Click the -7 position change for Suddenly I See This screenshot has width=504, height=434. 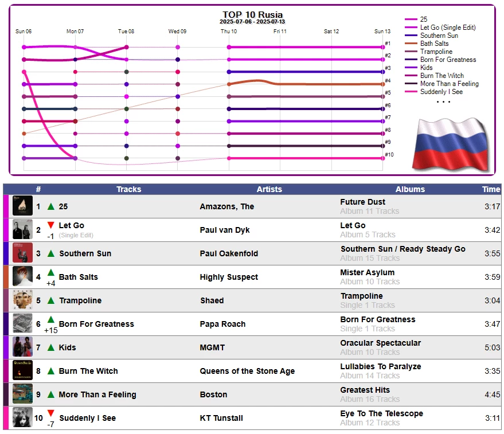(x=51, y=424)
